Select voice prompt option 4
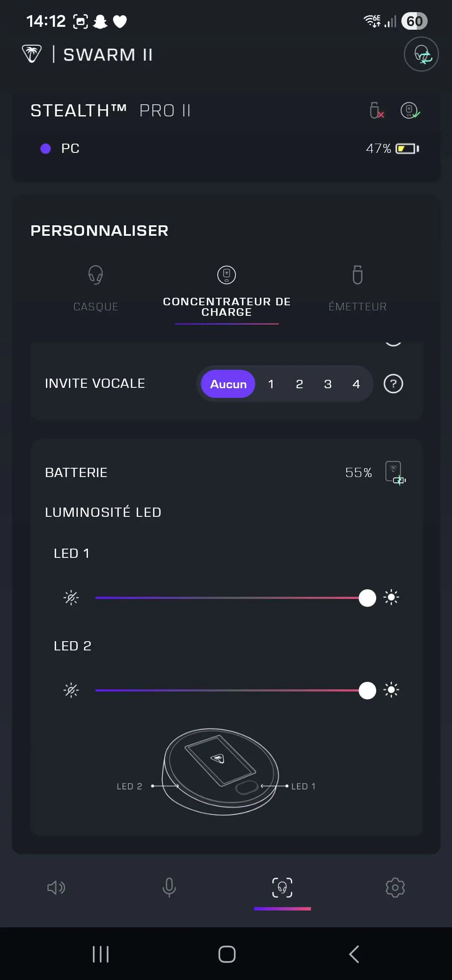 click(x=356, y=384)
